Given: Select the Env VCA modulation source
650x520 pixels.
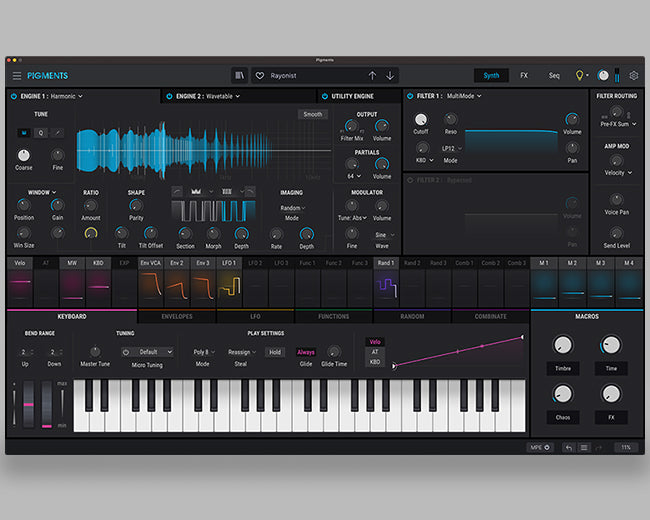Looking at the screenshot, I should pyautogui.click(x=150, y=282).
